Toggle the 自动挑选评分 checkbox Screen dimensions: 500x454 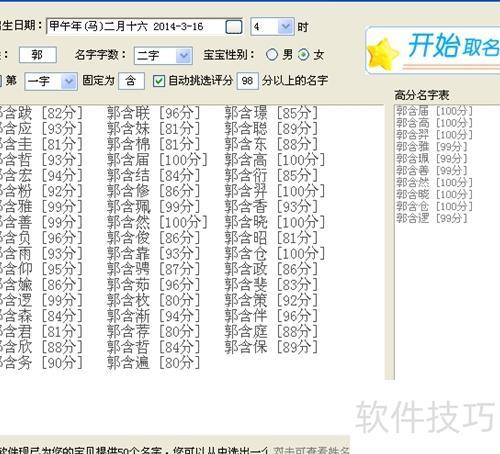coord(159,81)
